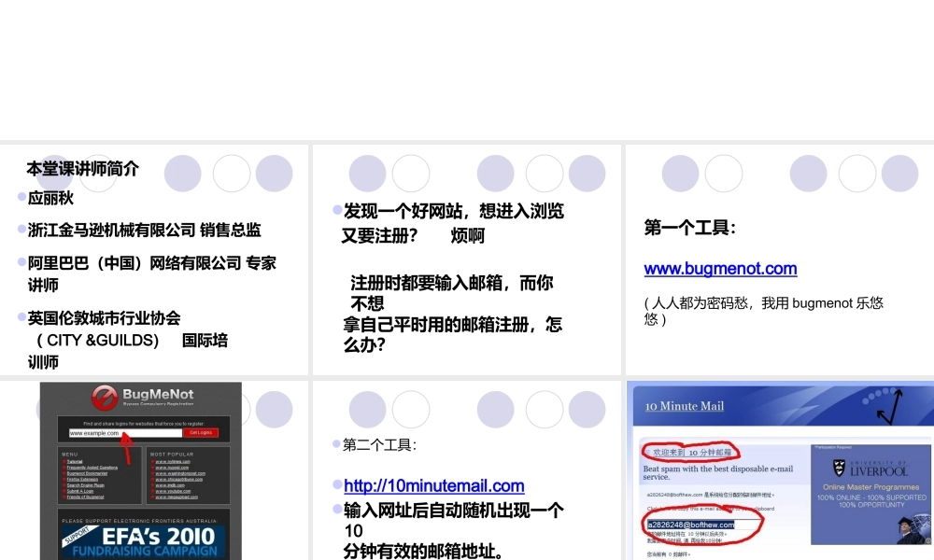The image size is (934, 560).
Task: Open the www.bugmenot.com hyperlink
Action: (x=720, y=269)
